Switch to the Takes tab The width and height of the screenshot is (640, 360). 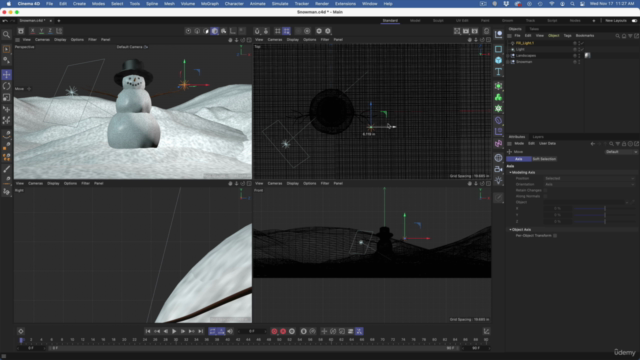534,29
